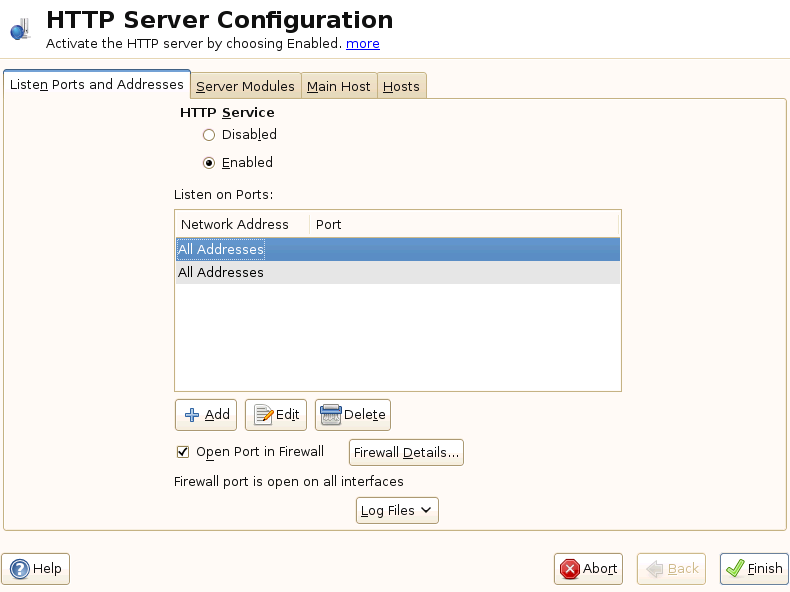Click the plus icon on Add button
Screen dimensions: 790x592
pyautogui.click(x=192, y=415)
